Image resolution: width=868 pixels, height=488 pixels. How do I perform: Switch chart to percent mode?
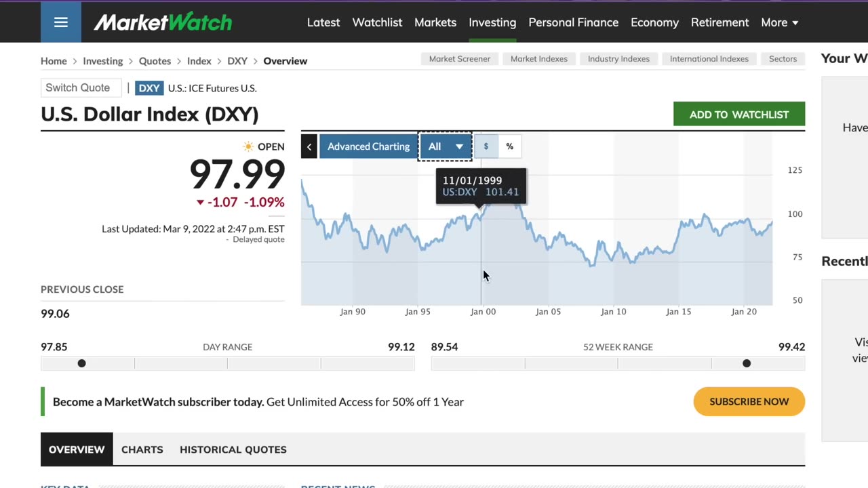coord(509,146)
